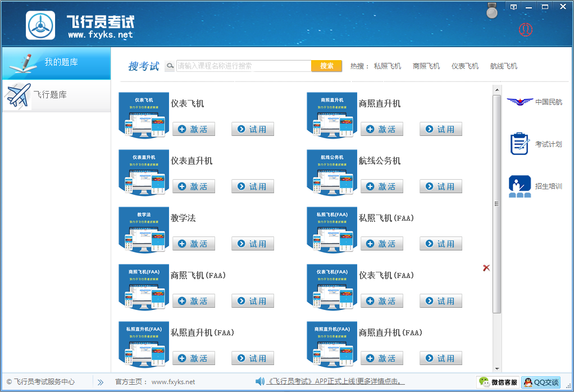Open title bar dropdown menu button
The width and height of the screenshot is (574, 392).
point(513,7)
